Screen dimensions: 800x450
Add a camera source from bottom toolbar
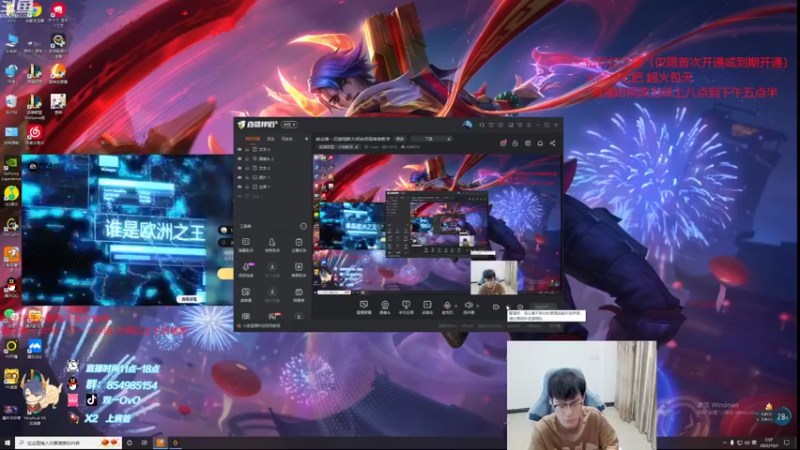[x=385, y=307]
